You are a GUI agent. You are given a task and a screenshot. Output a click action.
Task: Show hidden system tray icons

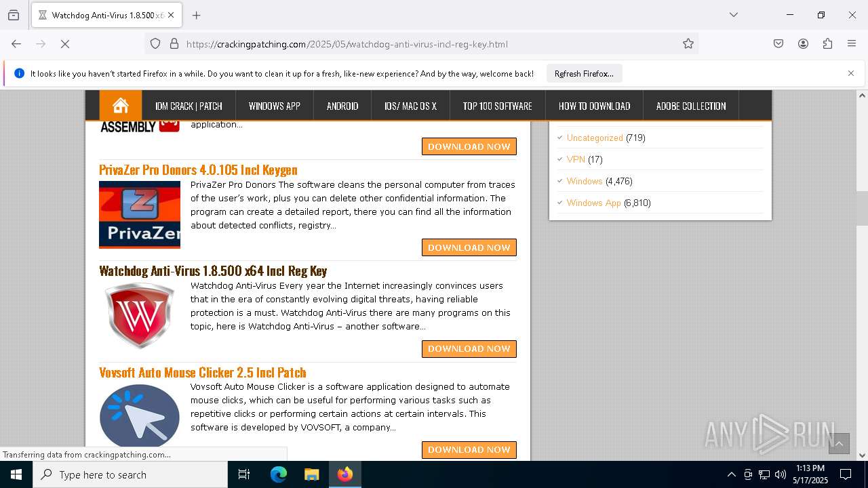[731, 474]
